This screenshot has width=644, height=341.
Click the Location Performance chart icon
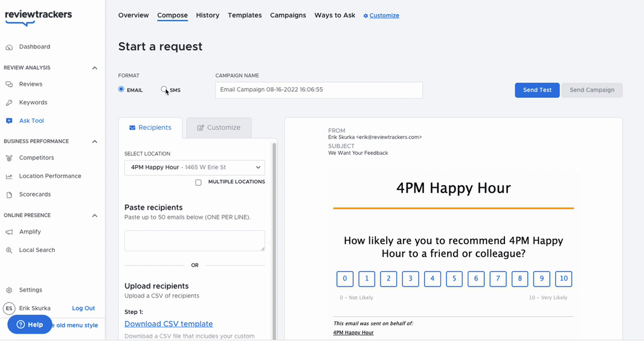coord(9,177)
